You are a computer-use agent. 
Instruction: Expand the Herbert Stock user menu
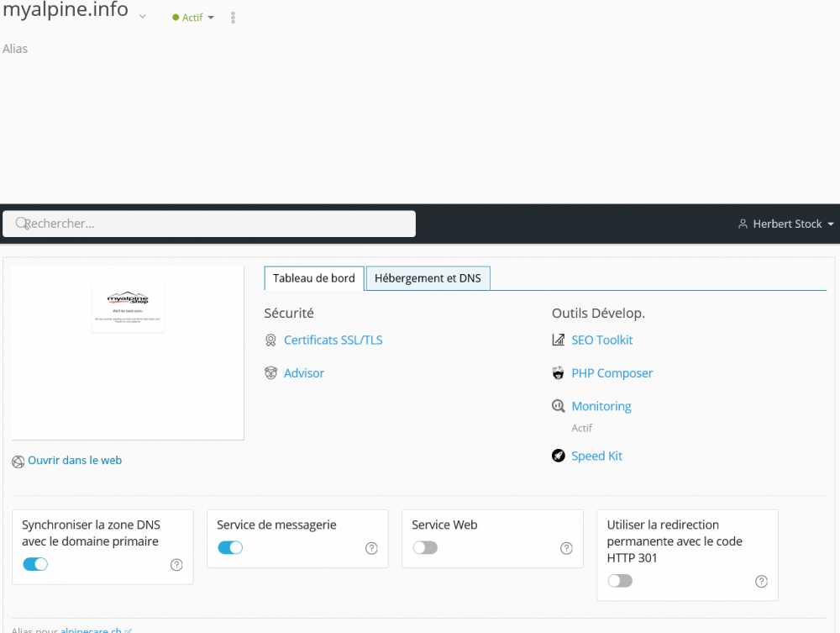pos(785,224)
